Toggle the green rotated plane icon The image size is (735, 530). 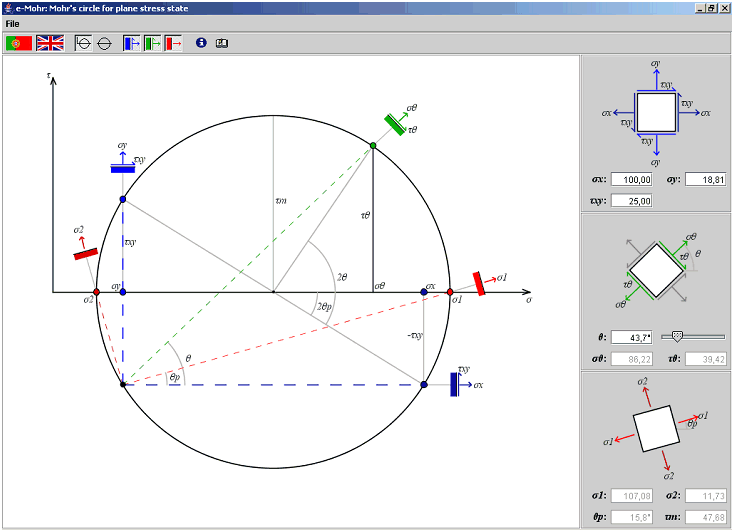pyautogui.click(x=152, y=44)
